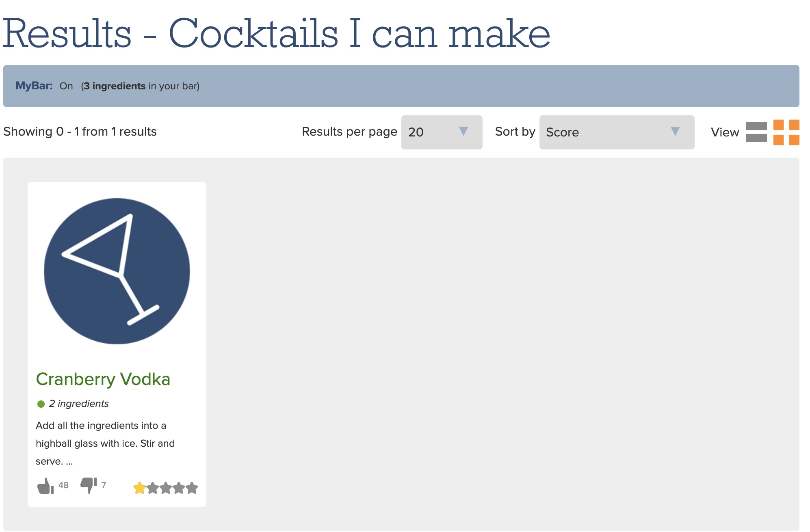Switch to orange grid view layout
Image resolution: width=810 pixels, height=532 pixels.
786,132
